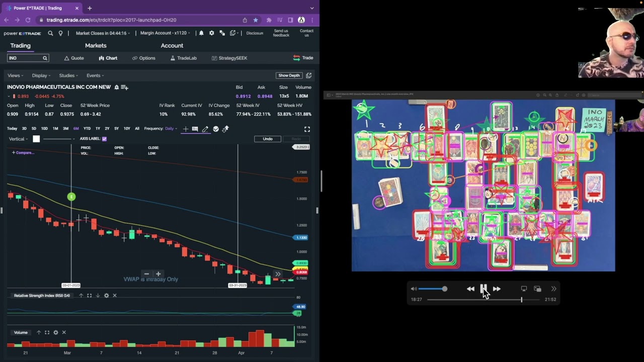Open the Studies dropdown

(x=68, y=75)
